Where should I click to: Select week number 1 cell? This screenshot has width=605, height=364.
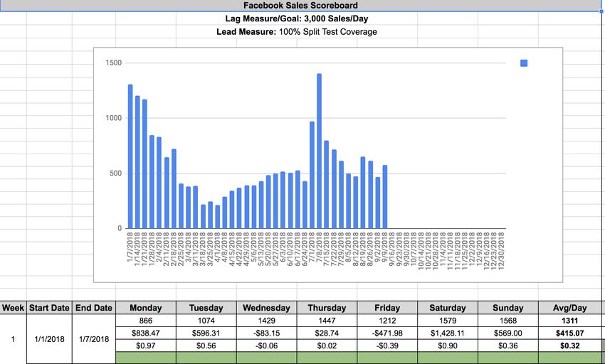point(13,339)
